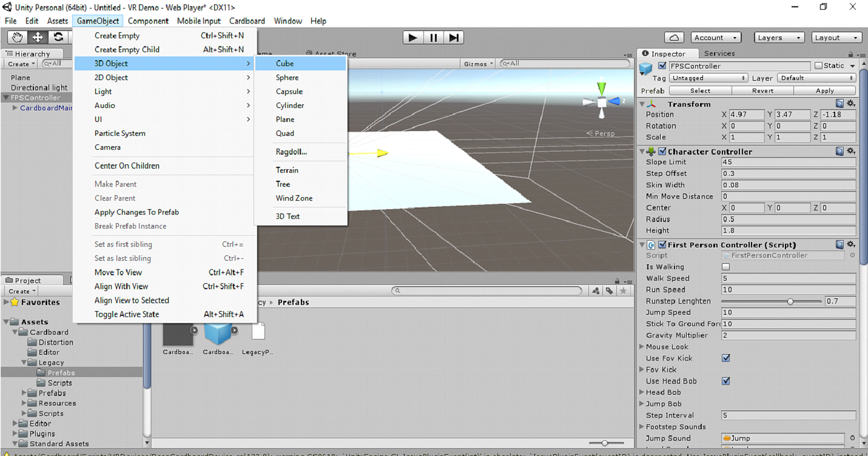The width and height of the screenshot is (868, 456).
Task: Click the Walk Speed input field
Action: click(x=789, y=278)
